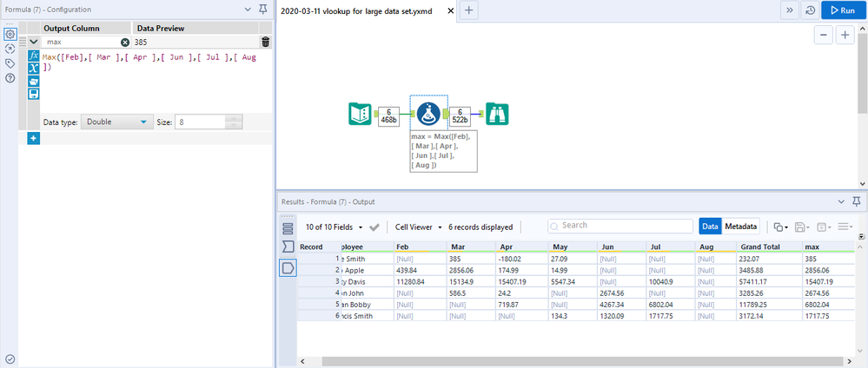Image resolution: width=868 pixels, height=368 pixels.
Task: Clear the max output column name
Action: pos(124,42)
